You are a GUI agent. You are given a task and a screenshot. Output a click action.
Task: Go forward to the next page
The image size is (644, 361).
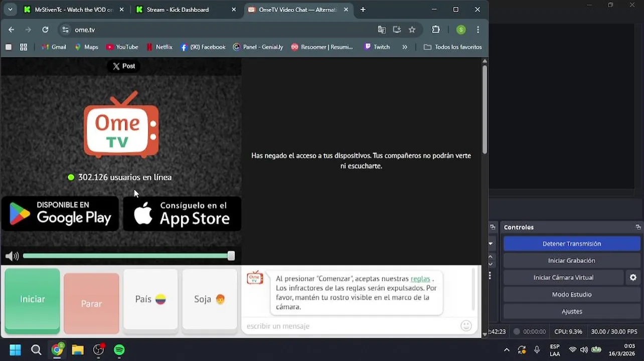28,30
